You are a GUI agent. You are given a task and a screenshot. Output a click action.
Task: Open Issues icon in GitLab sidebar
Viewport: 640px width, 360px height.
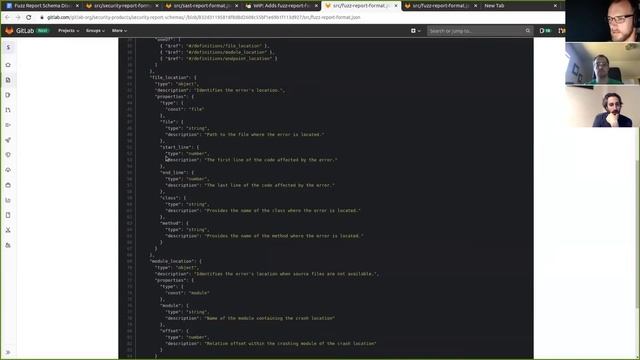pyautogui.click(x=8, y=95)
